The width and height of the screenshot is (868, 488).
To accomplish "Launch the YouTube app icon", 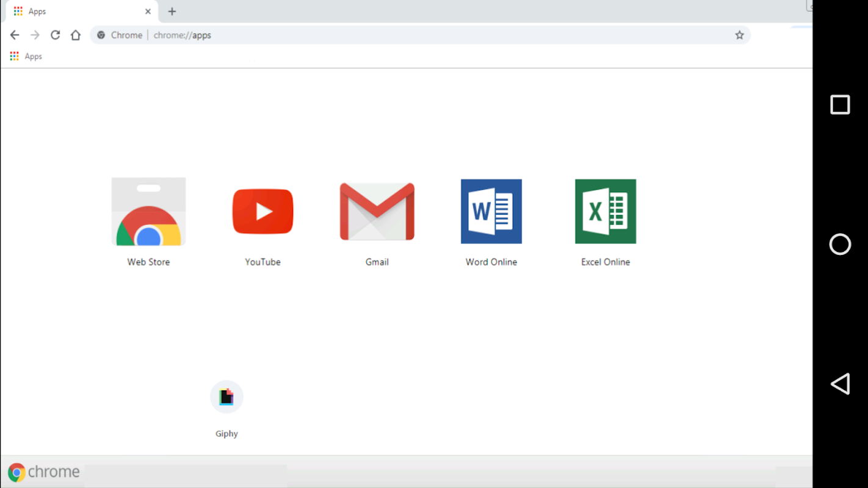I will point(263,212).
